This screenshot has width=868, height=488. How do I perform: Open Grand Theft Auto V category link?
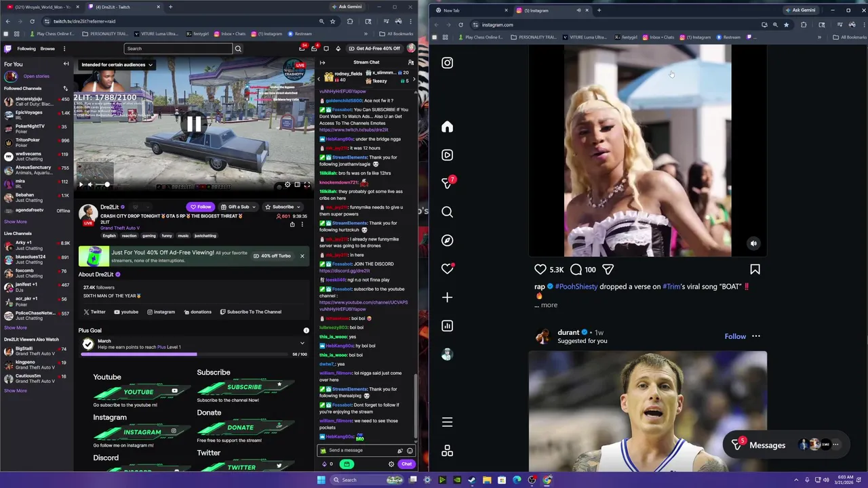pyautogui.click(x=120, y=228)
